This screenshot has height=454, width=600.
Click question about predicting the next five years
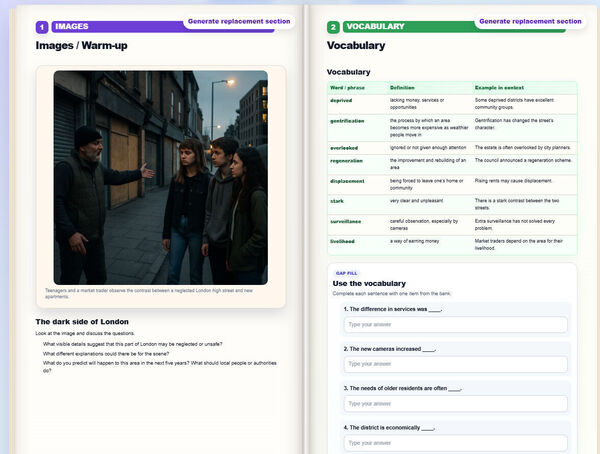[x=160, y=367]
